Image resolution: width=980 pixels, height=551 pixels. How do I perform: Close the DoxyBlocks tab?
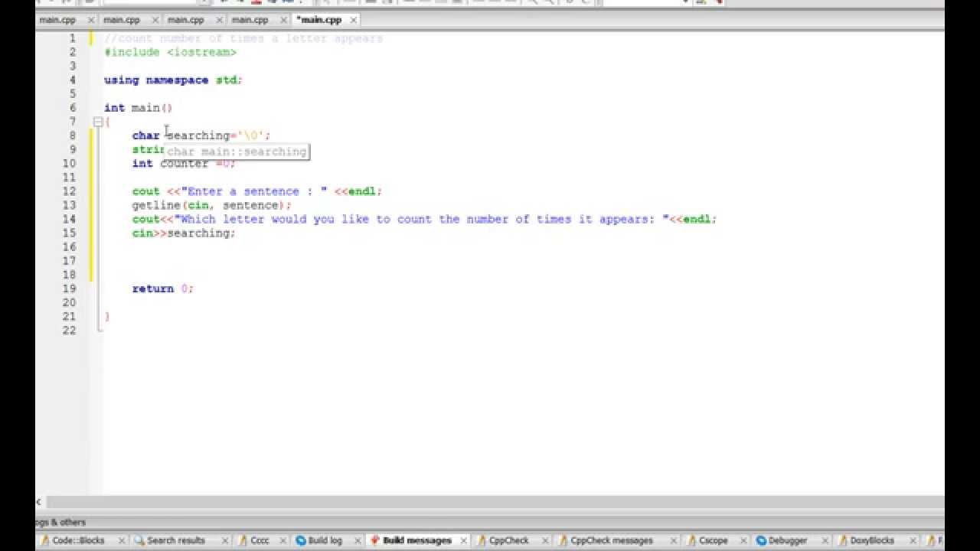pyautogui.click(x=912, y=540)
